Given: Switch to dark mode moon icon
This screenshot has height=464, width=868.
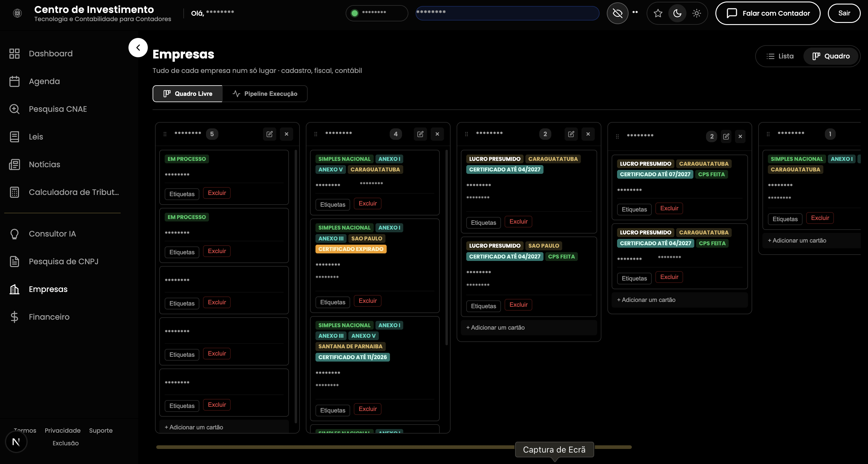Looking at the screenshot, I should [677, 13].
